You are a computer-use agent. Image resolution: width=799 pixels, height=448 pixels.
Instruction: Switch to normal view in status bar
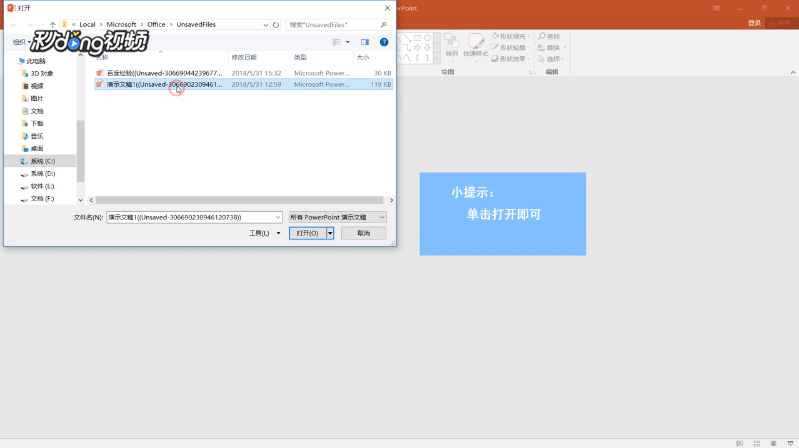[x=739, y=443]
